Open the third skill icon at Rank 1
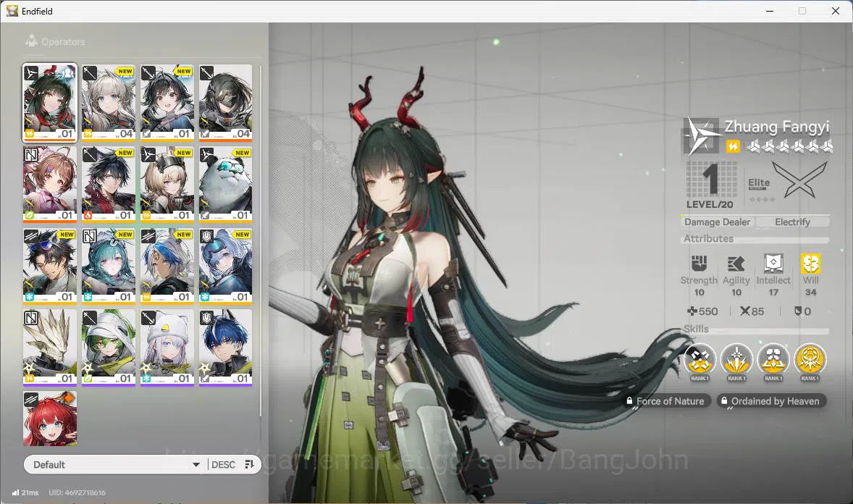Viewport: 853px width, 504px height. tap(773, 361)
